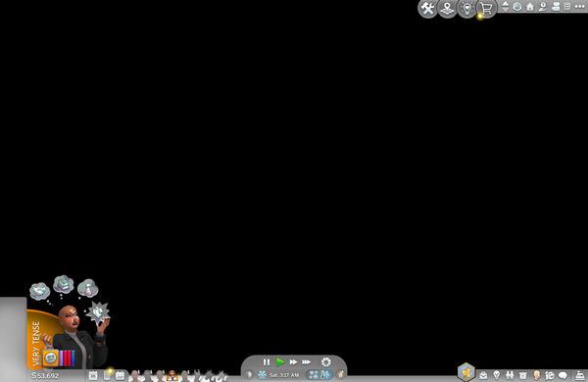
Task: Open the Aspirations lightbulb panel tab
Action: [497, 375]
